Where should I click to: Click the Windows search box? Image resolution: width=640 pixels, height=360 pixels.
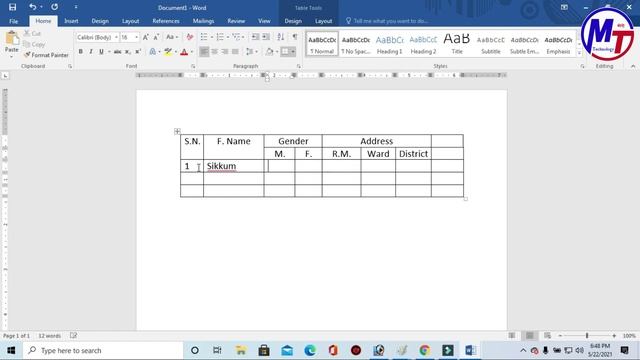tap(103, 350)
